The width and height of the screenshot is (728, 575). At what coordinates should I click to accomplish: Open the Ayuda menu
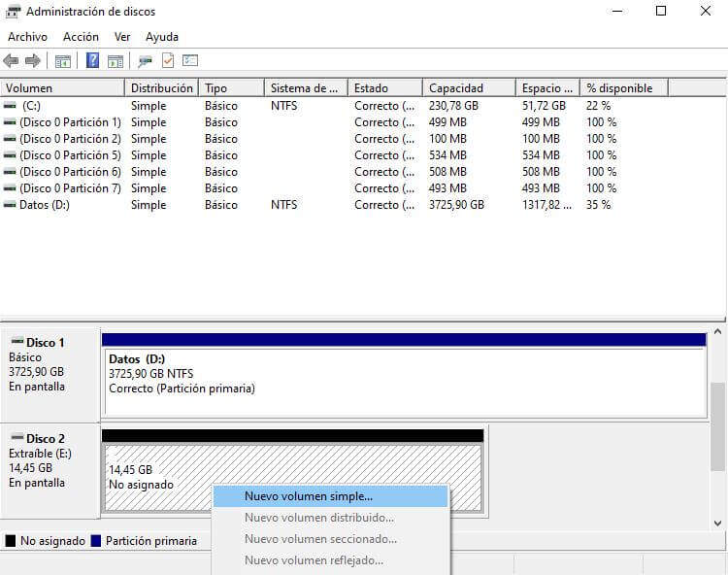pyautogui.click(x=162, y=37)
